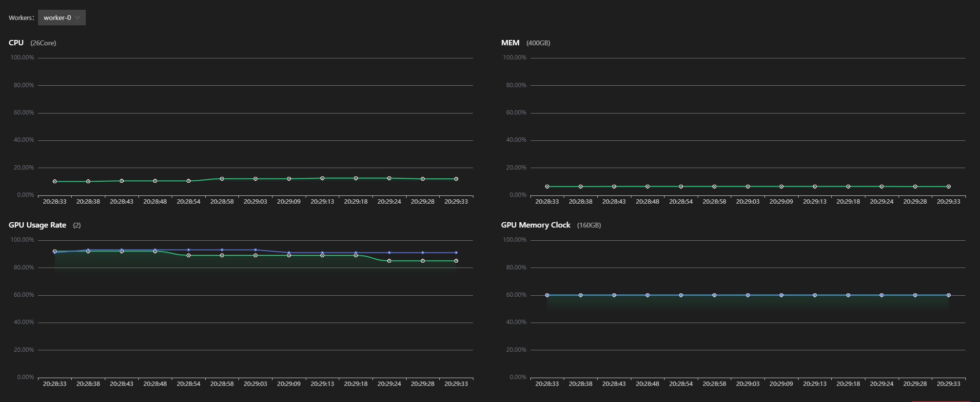Image resolution: width=980 pixels, height=402 pixels.
Task: Click the CPU data point at 20:28:33
Action: tap(55, 181)
